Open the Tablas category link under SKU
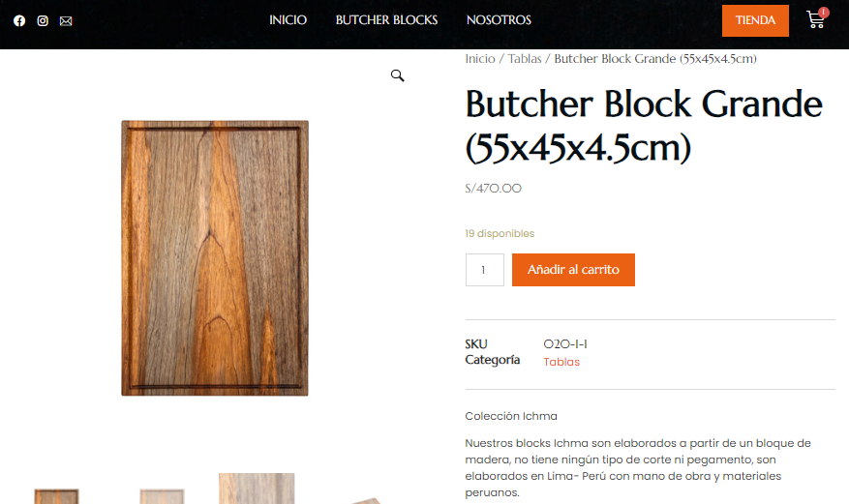This screenshot has width=849, height=504. click(561, 362)
